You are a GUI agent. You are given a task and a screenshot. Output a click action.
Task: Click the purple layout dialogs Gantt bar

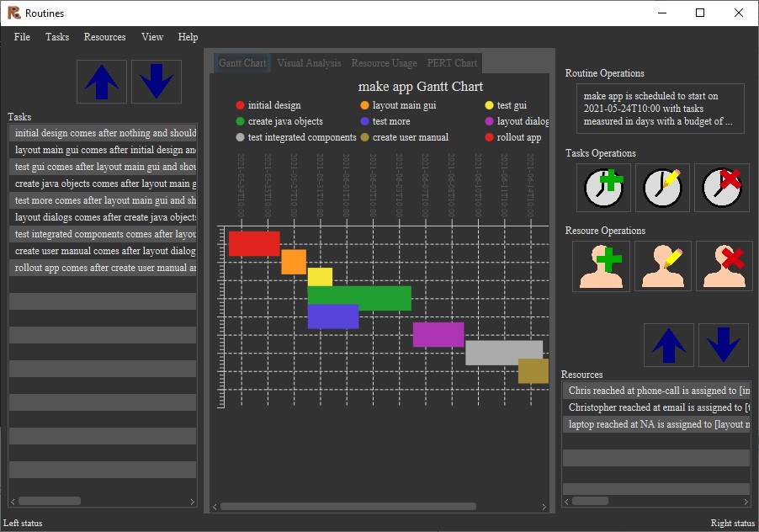click(438, 334)
